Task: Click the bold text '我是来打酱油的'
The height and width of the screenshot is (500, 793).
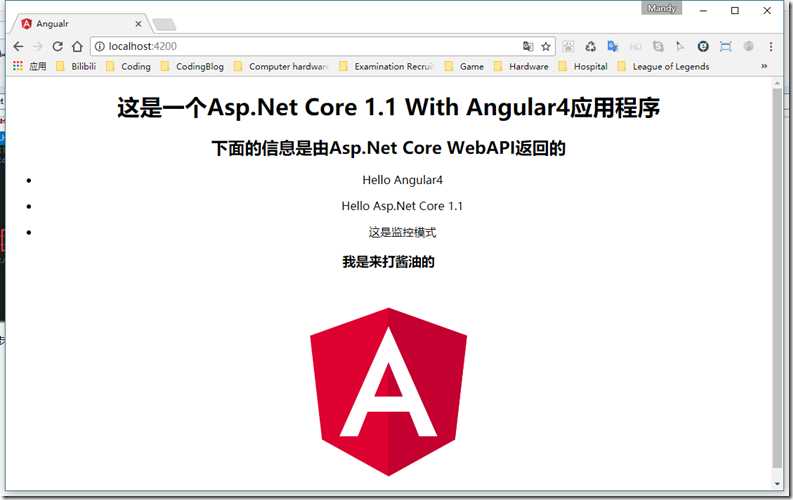Action: [388, 262]
